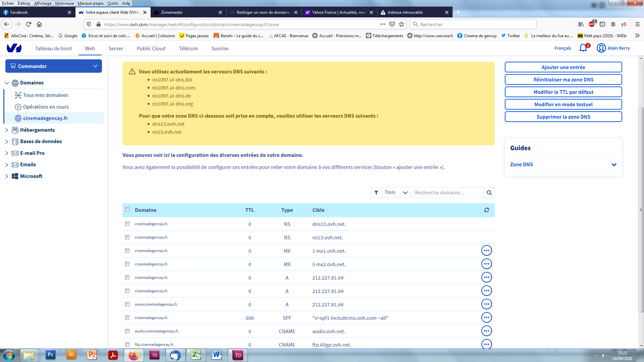Click the notifications bell icon
Viewport: 644px width, 362px height.
[x=583, y=48]
